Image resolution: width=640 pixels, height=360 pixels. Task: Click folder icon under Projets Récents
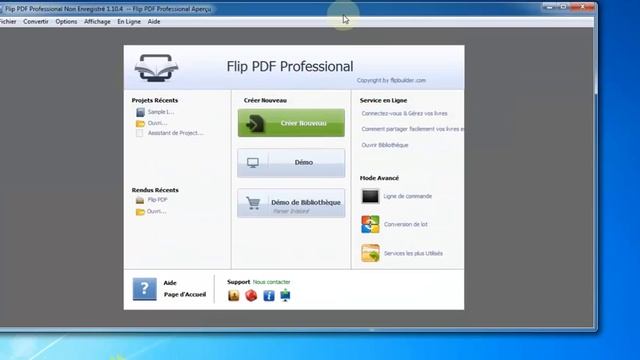pyautogui.click(x=140, y=123)
